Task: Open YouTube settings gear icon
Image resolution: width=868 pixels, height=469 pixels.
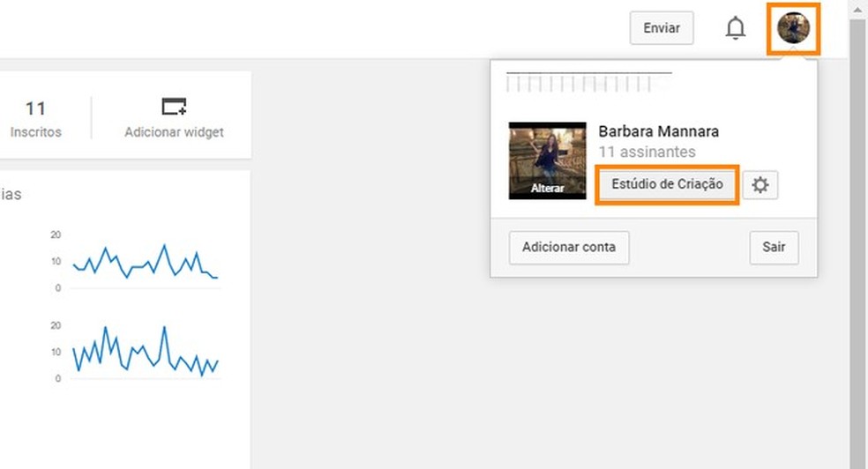Action: (760, 185)
